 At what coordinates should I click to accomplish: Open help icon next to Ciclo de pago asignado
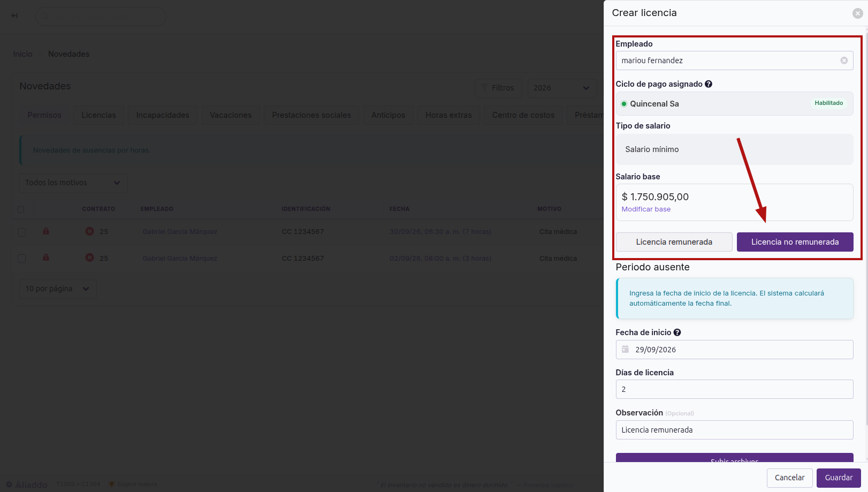coord(709,84)
